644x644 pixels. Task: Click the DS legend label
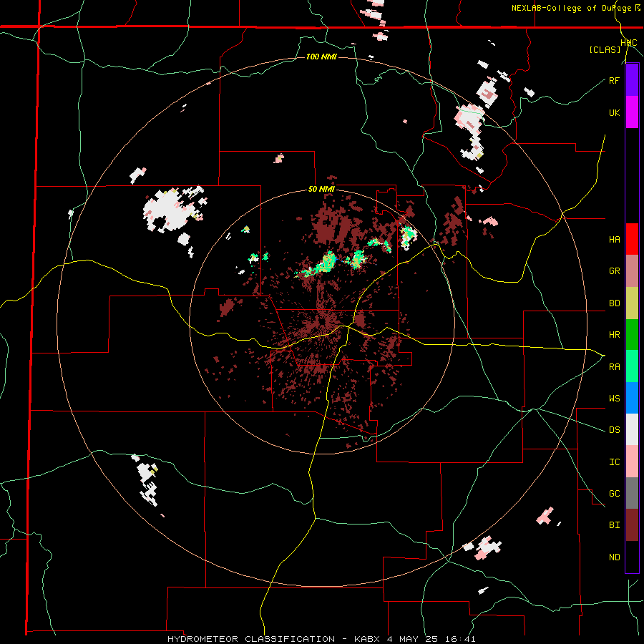pyautogui.click(x=614, y=430)
